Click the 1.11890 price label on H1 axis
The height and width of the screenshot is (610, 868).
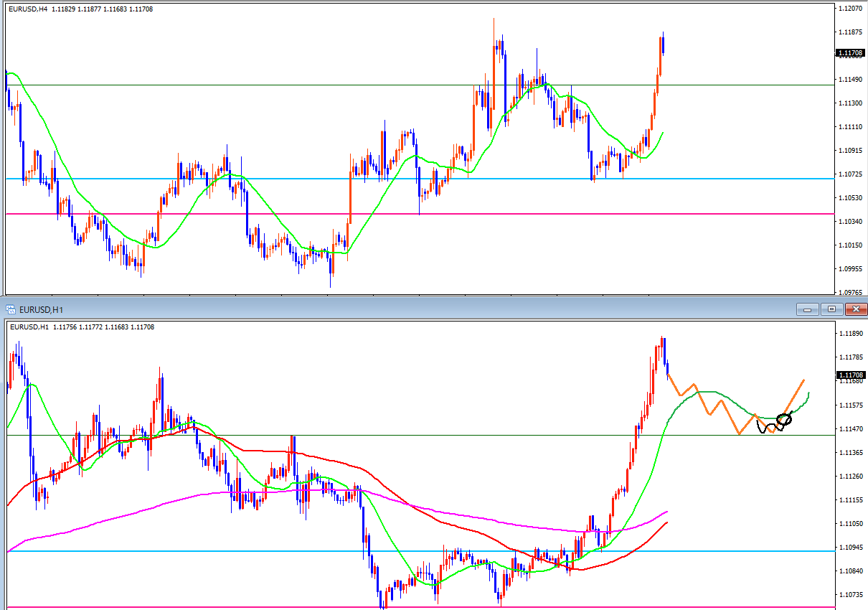point(850,334)
